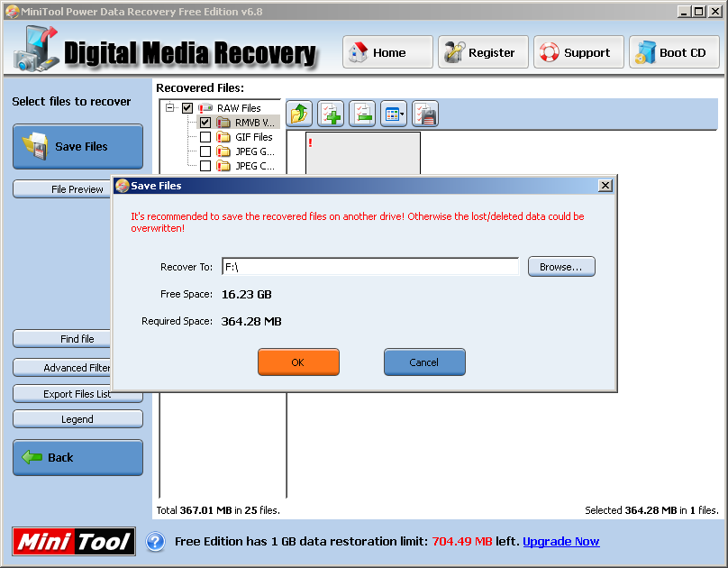
Task: Open Support
Action: (578, 52)
